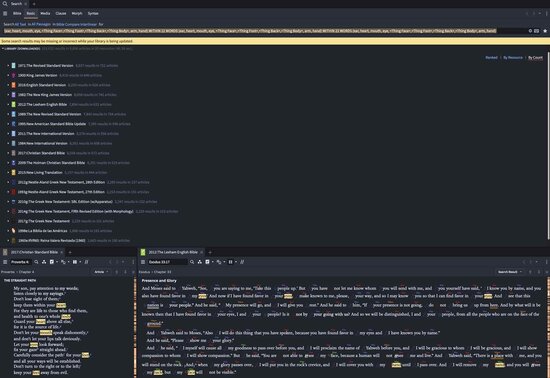Viewport: 550px width, 378px height.
Task: Click the 'Bible Compare Interlinear' resource link
Action: tap(77, 24)
